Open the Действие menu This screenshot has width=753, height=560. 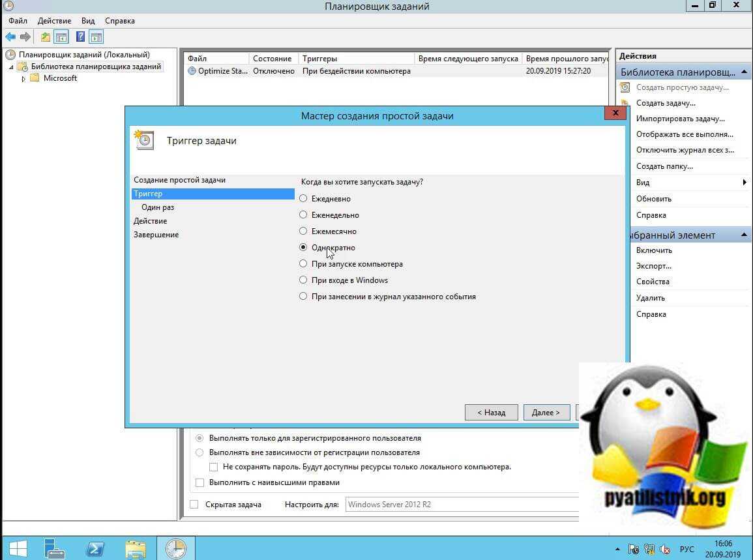[54, 21]
